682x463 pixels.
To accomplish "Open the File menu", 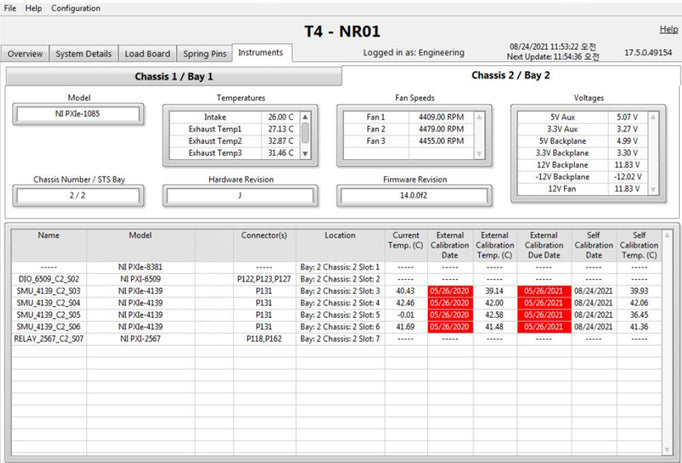I will tap(10, 8).
